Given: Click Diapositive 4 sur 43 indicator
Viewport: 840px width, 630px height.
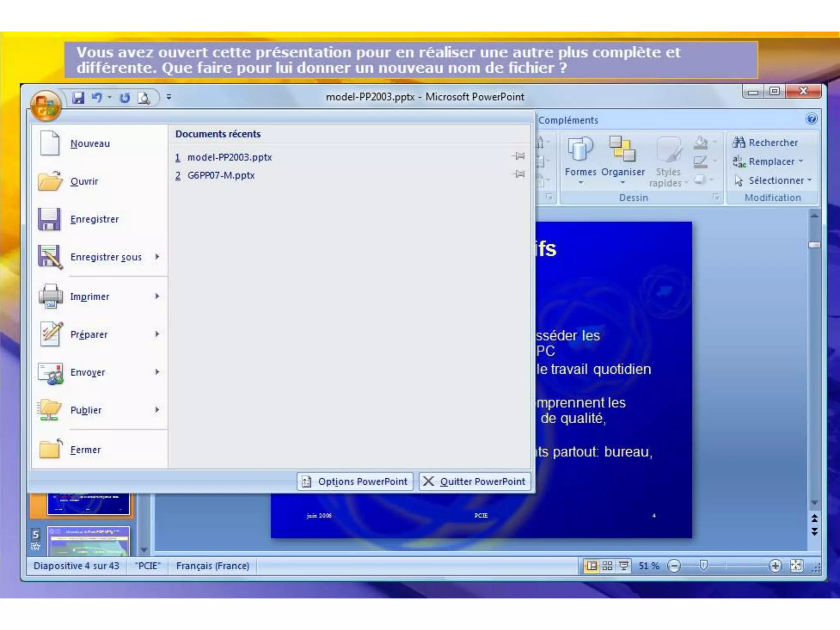Looking at the screenshot, I should (x=76, y=566).
